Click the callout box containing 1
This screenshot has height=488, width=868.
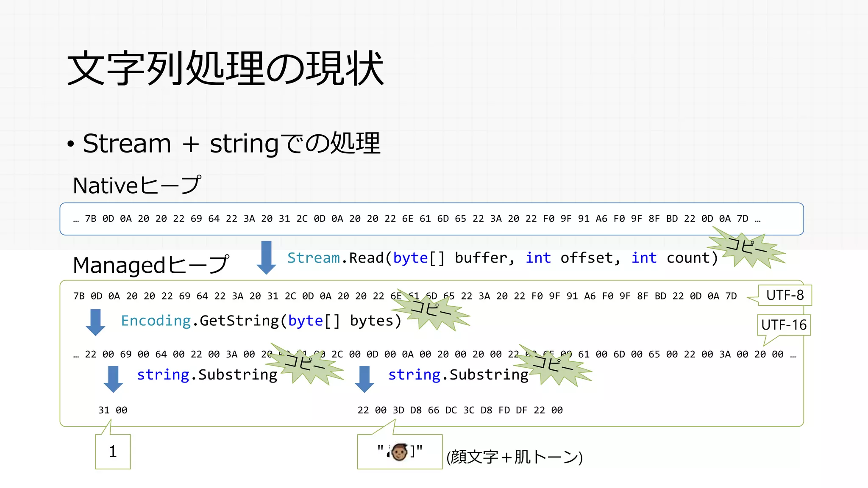[x=113, y=452]
